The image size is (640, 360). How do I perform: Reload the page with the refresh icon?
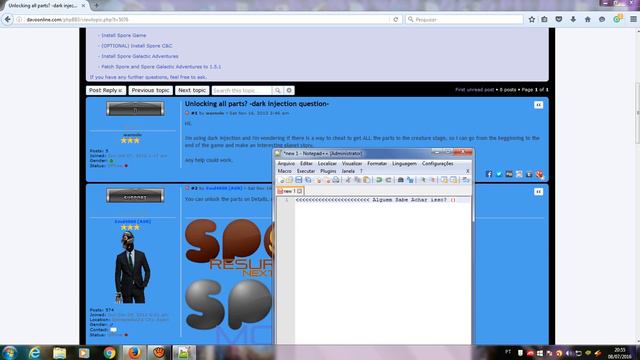coord(396,19)
